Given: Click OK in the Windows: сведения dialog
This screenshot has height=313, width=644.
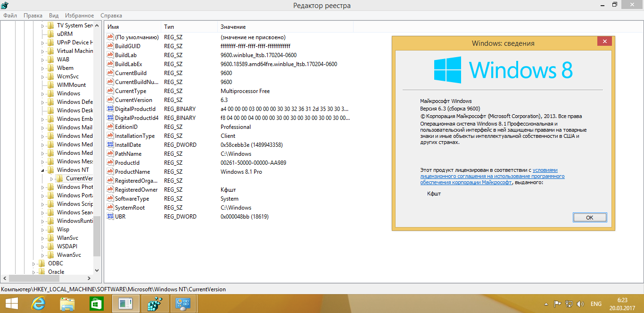Looking at the screenshot, I should (590, 218).
